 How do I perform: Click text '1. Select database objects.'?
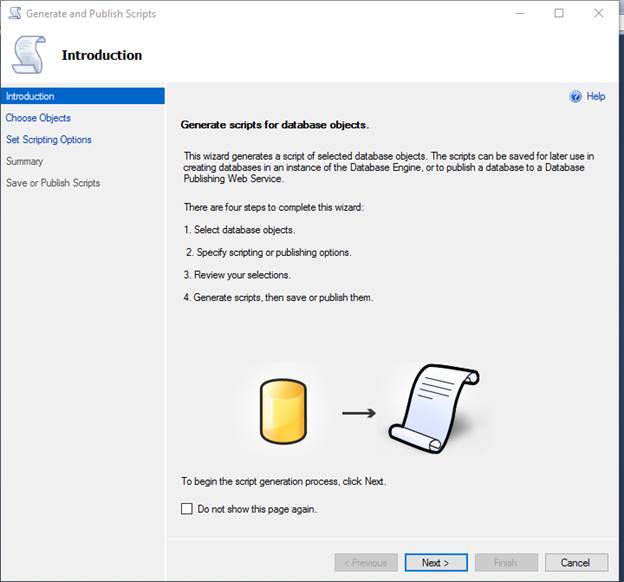click(x=239, y=230)
